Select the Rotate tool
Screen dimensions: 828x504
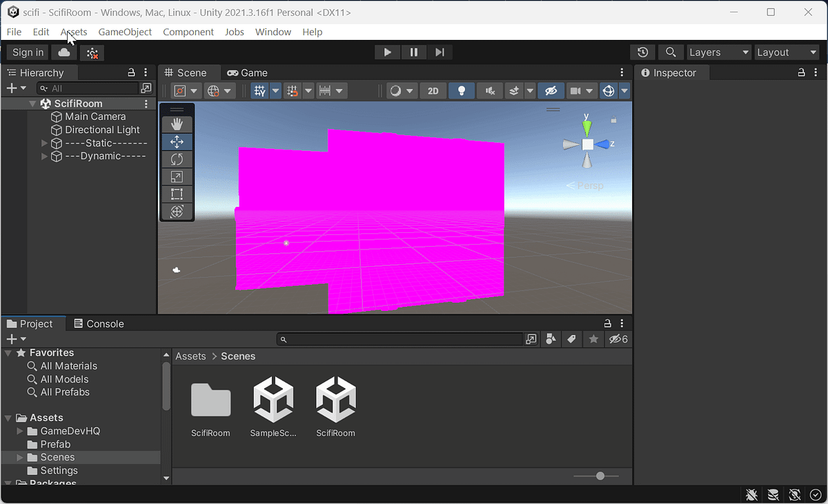[x=177, y=159]
